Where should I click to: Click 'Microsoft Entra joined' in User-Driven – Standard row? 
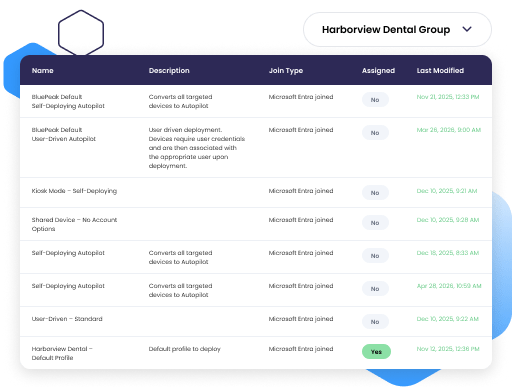301,319
